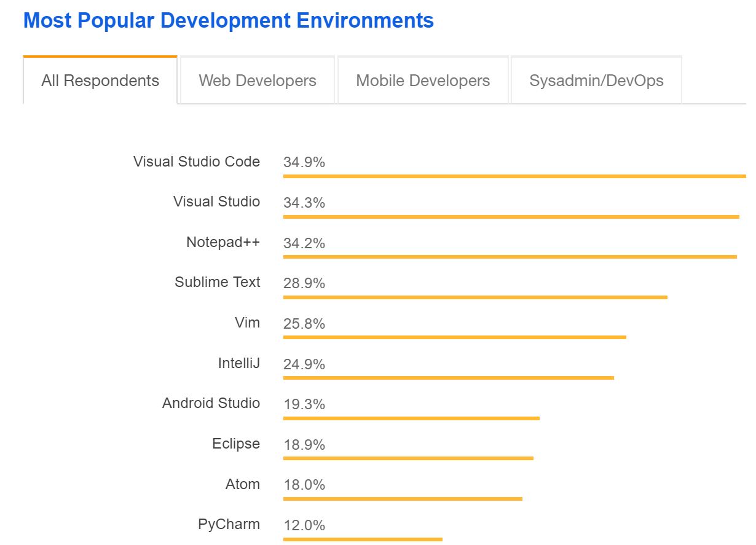Select the All Respondents tab
The height and width of the screenshot is (545, 756).
coord(100,80)
